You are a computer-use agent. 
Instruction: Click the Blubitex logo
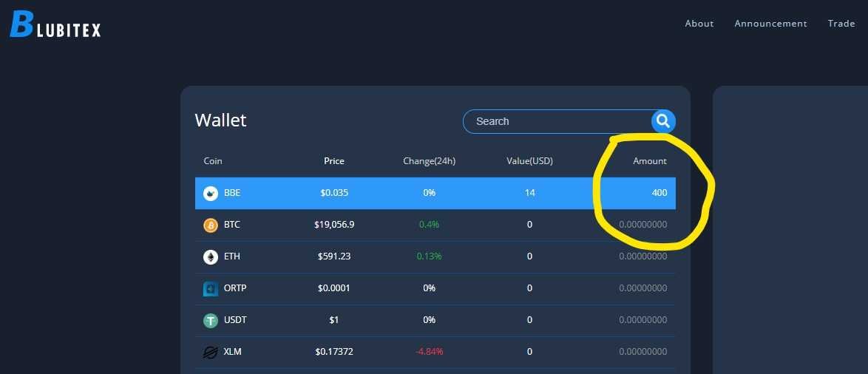coord(55,25)
